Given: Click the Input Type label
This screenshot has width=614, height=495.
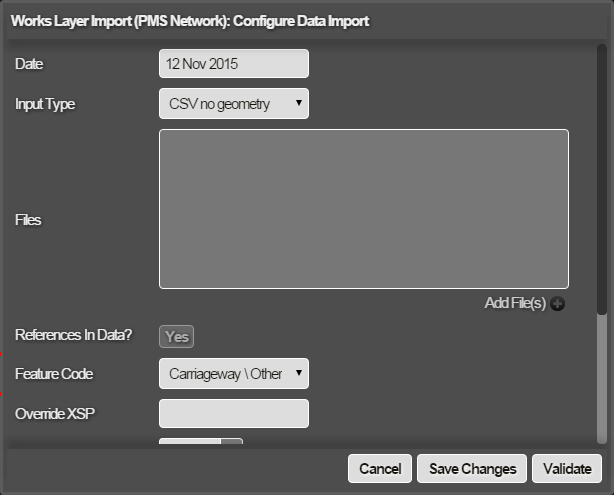Looking at the screenshot, I should tap(45, 103).
